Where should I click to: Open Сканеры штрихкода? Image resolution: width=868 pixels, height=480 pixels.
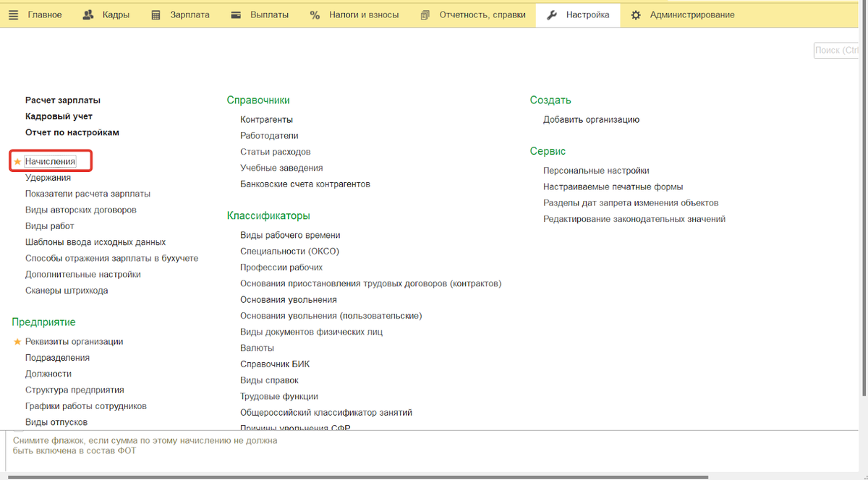click(67, 291)
